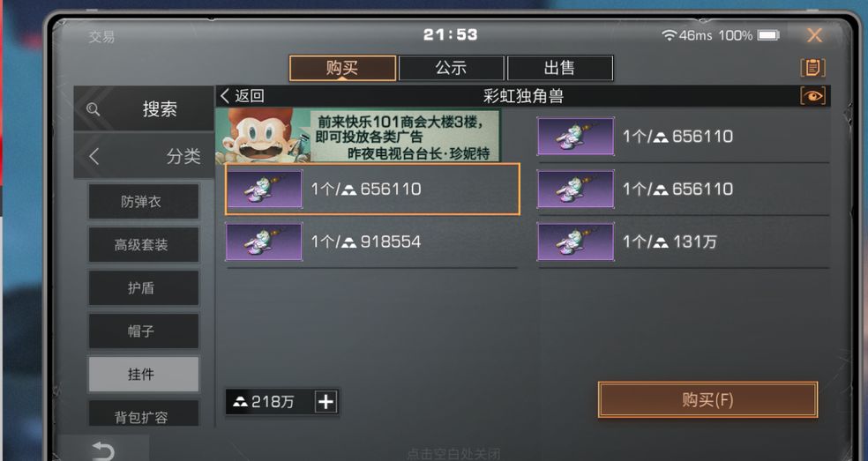Click the magnifier search icon
This screenshot has width=868, height=461.
coord(93,109)
